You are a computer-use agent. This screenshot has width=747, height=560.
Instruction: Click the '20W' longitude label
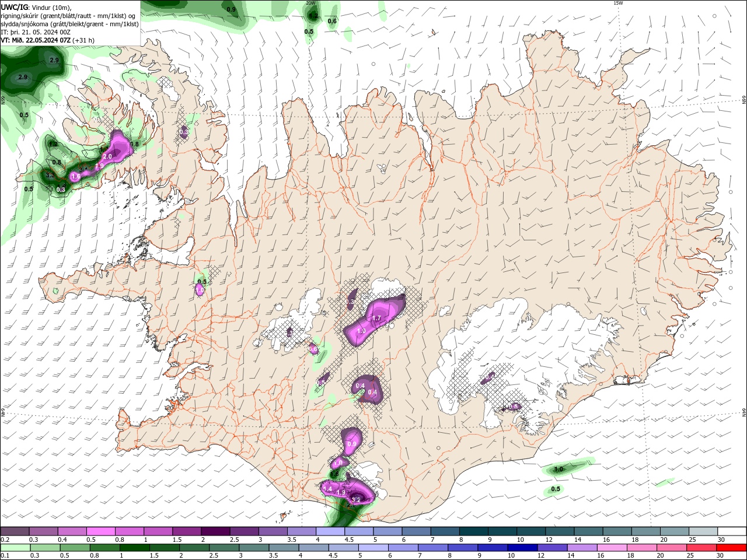click(x=310, y=3)
